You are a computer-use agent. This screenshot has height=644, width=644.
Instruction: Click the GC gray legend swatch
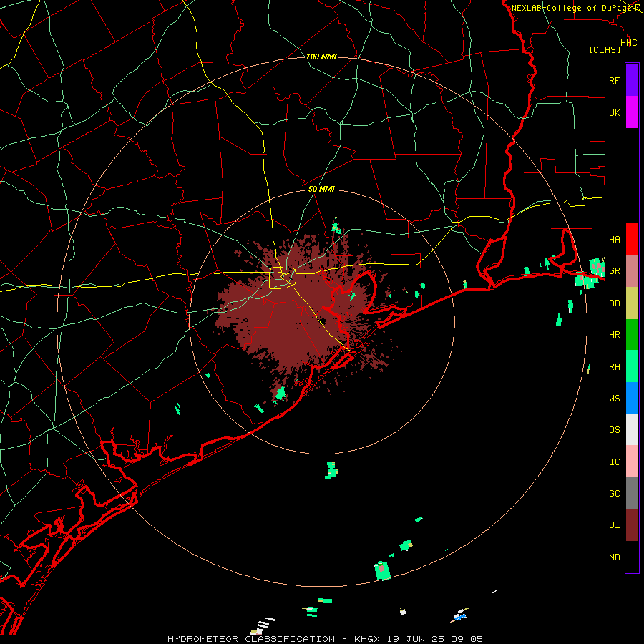point(632,493)
